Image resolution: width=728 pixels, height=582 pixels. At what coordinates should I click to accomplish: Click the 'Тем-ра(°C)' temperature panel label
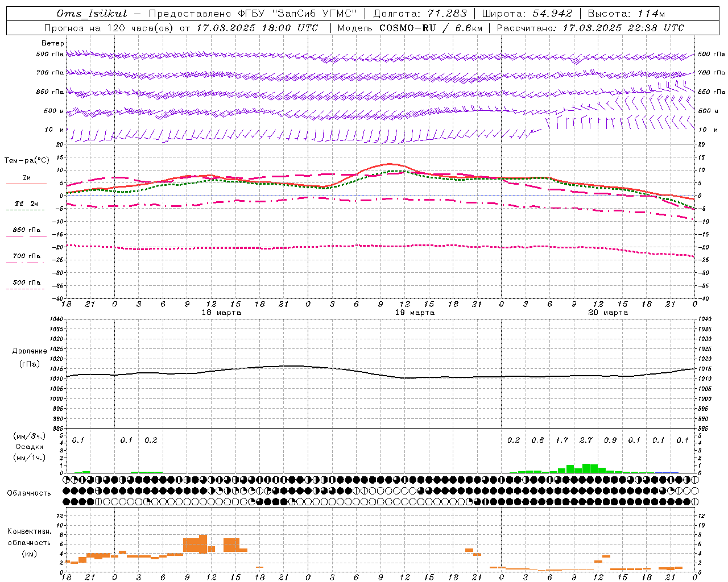click(27, 161)
